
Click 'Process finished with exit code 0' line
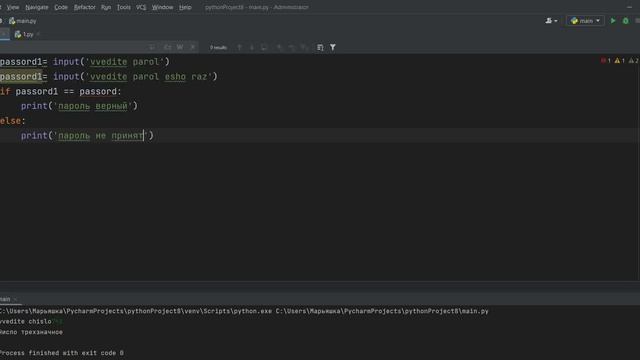click(x=62, y=353)
